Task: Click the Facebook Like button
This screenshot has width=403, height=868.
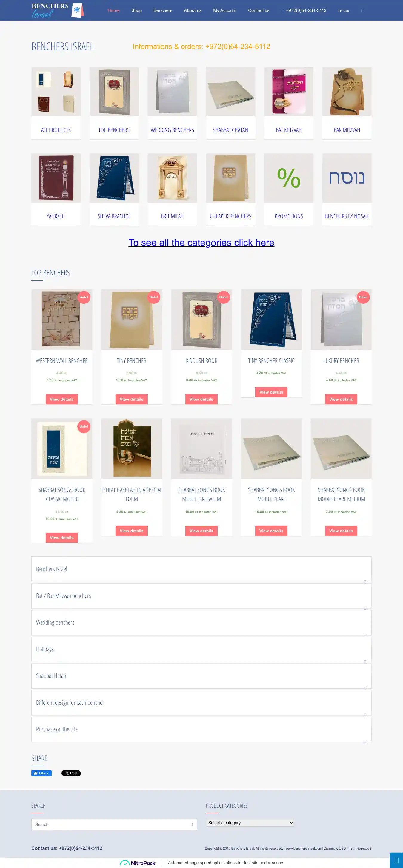Action: pyautogui.click(x=41, y=773)
